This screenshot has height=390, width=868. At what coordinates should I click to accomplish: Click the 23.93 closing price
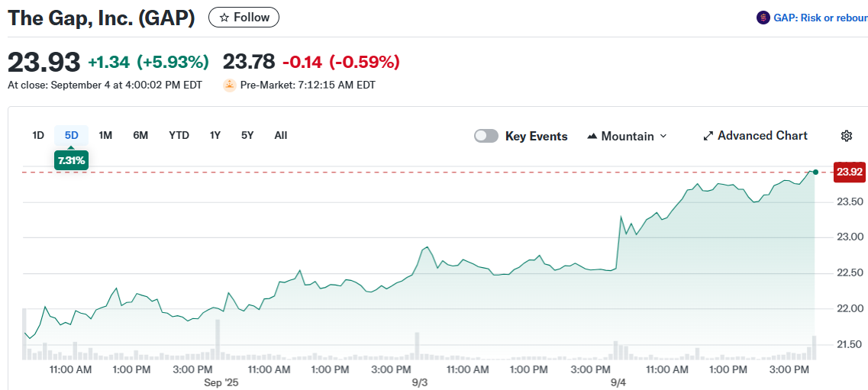44,62
